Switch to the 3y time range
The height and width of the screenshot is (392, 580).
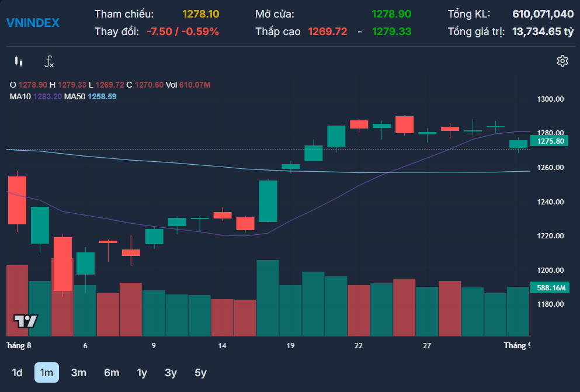tap(171, 372)
